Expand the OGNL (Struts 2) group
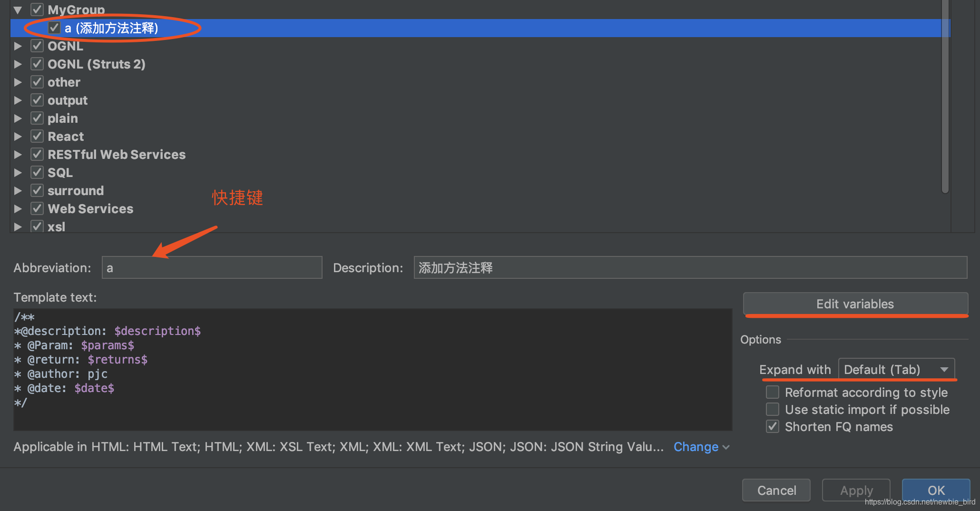The image size is (980, 511). 18,64
